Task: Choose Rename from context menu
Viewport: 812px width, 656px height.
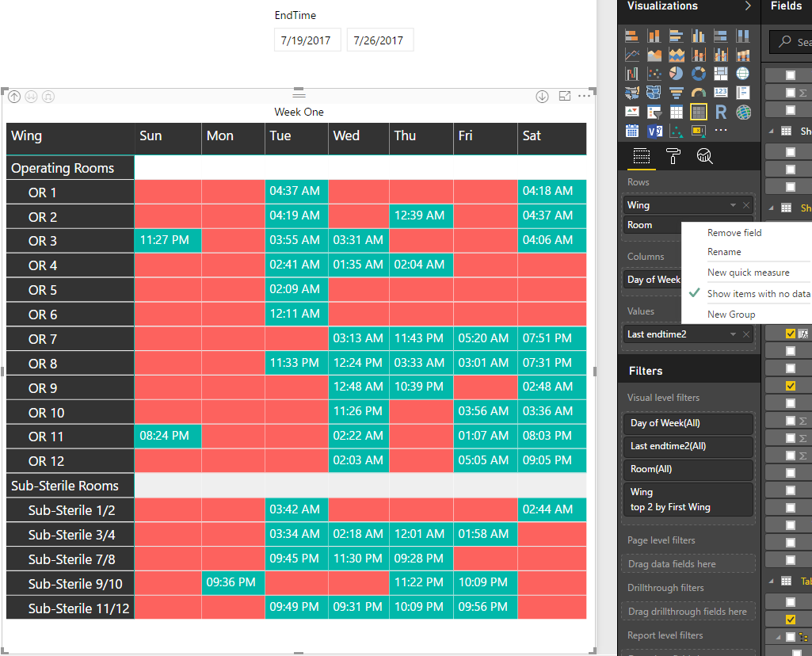Action: coord(724,252)
